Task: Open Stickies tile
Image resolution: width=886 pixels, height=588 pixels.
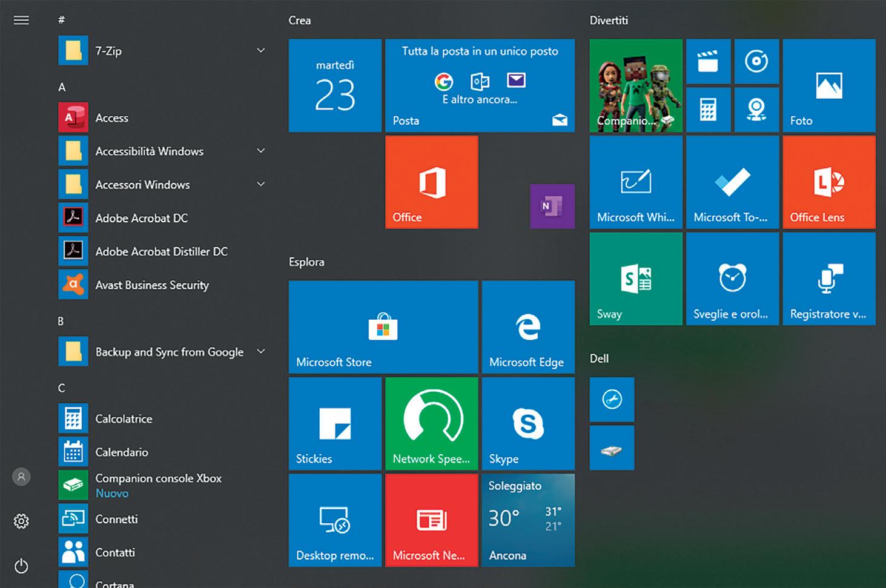Action: 335,423
